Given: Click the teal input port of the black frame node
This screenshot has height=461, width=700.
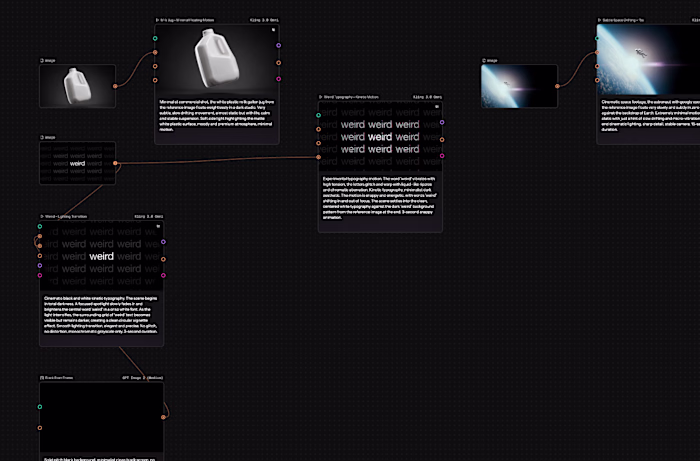Looking at the screenshot, I should (x=40, y=407).
